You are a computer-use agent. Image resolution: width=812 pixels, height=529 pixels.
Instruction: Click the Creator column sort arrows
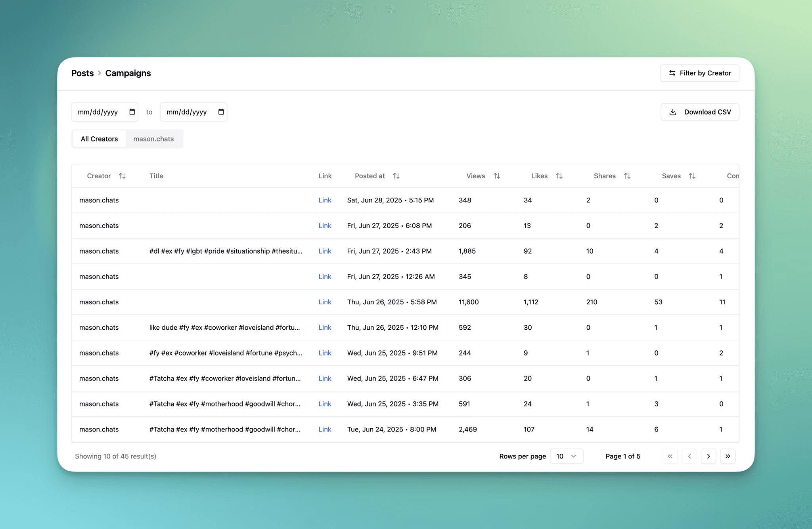(x=122, y=176)
